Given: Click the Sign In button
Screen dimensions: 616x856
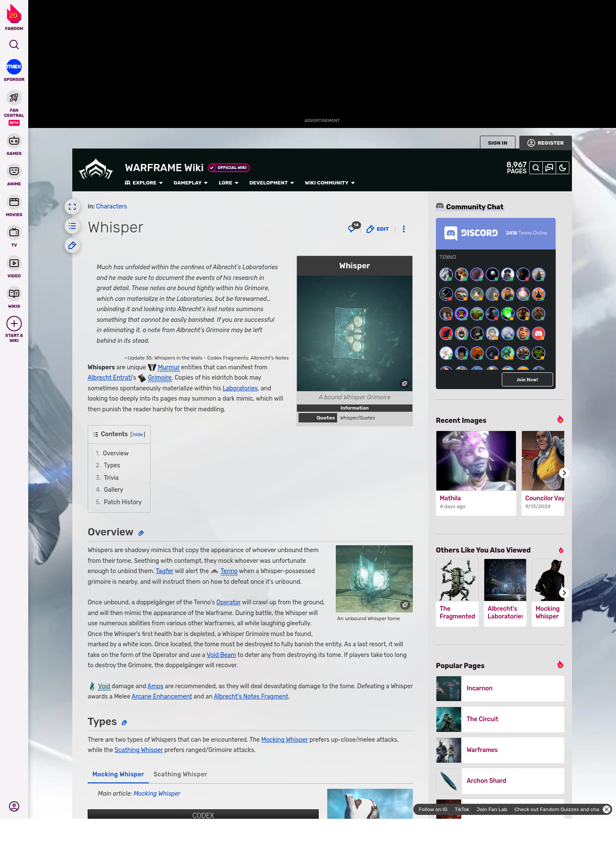Looking at the screenshot, I should tap(498, 143).
